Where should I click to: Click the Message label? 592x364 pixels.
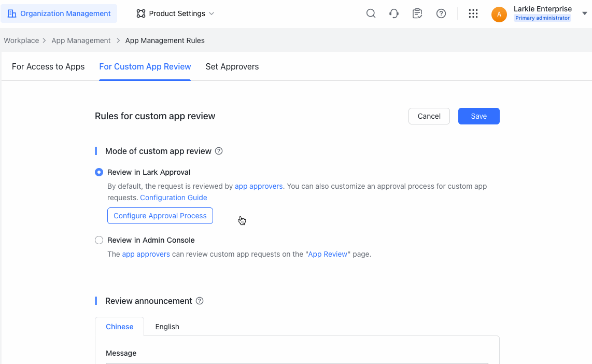121,353
